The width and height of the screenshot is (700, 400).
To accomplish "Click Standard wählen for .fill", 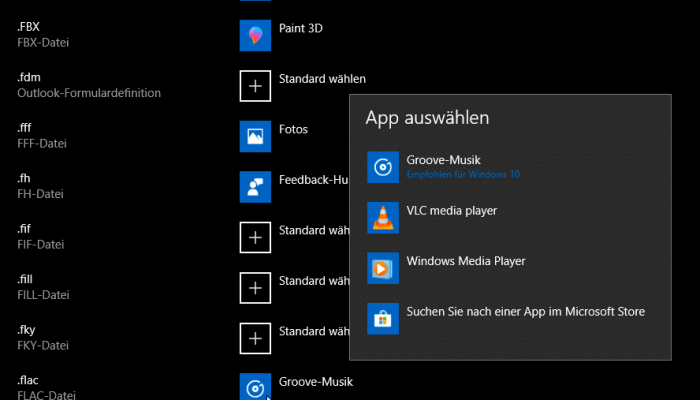I will click(314, 281).
